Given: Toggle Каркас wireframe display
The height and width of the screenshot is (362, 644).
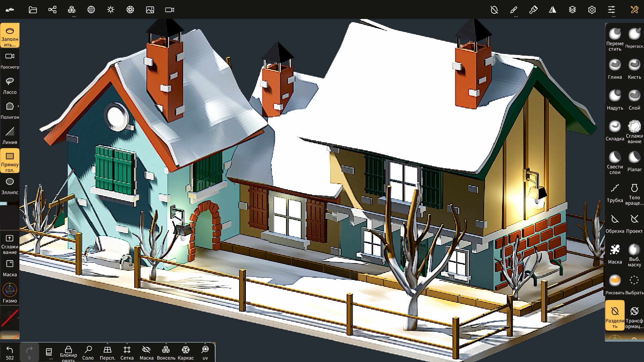Looking at the screenshot, I should (185, 353).
